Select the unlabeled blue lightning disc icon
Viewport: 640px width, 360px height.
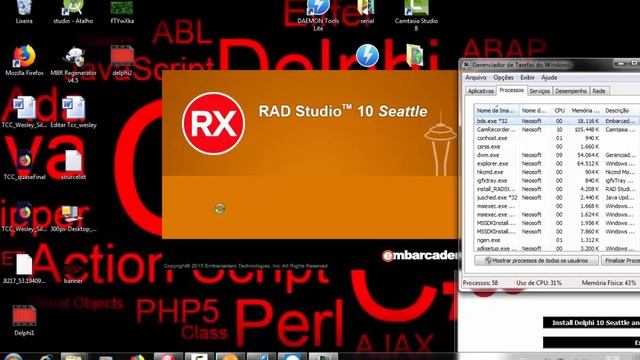pyautogui.click(x=367, y=56)
